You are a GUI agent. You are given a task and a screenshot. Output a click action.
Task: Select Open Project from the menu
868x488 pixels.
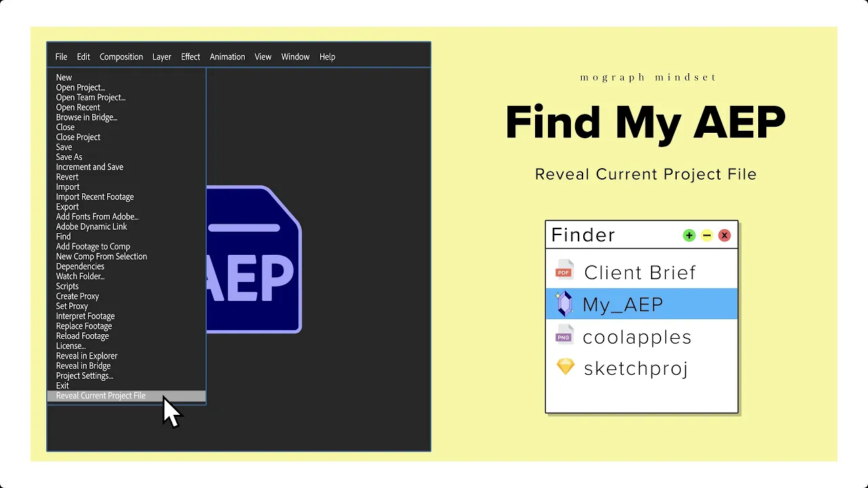(x=80, y=87)
